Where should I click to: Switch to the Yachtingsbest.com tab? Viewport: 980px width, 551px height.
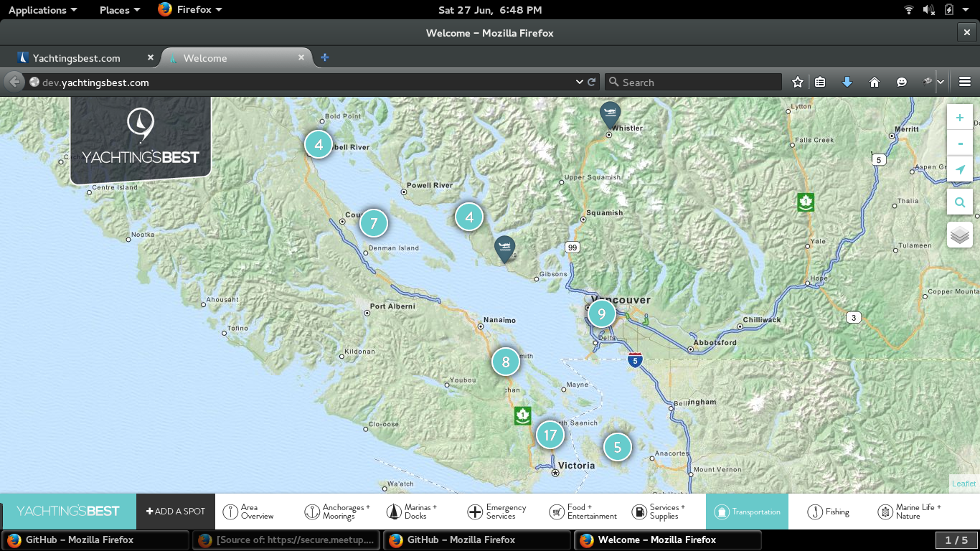click(x=77, y=58)
